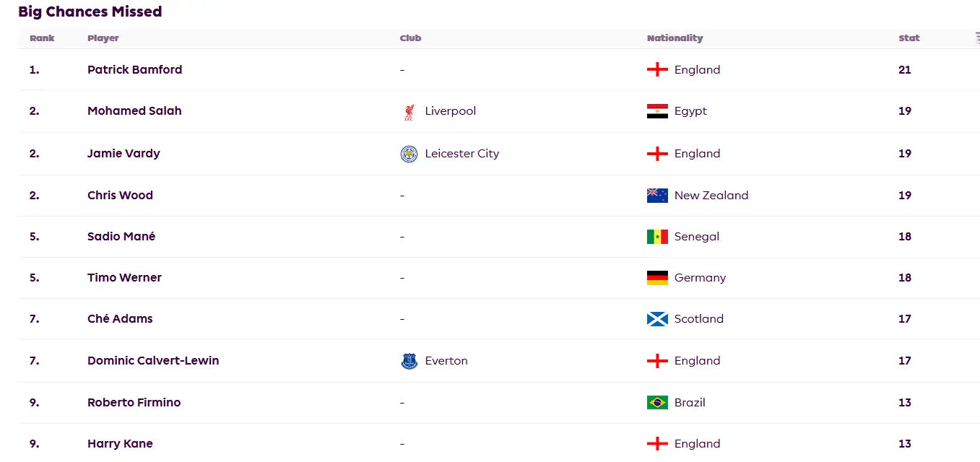The height and width of the screenshot is (462, 980).
Task: Click Egypt flag next to Salah
Action: pos(657,111)
